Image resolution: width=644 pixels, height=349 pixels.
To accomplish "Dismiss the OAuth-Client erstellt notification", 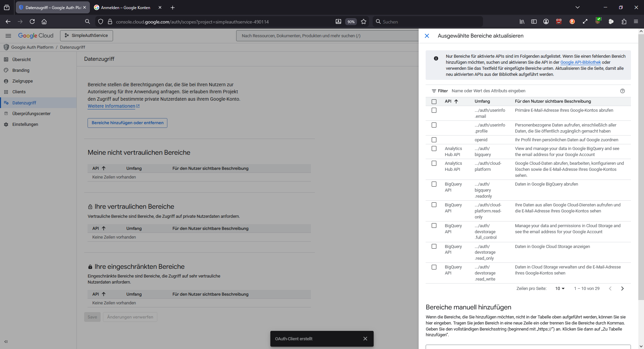I will tap(365, 339).
